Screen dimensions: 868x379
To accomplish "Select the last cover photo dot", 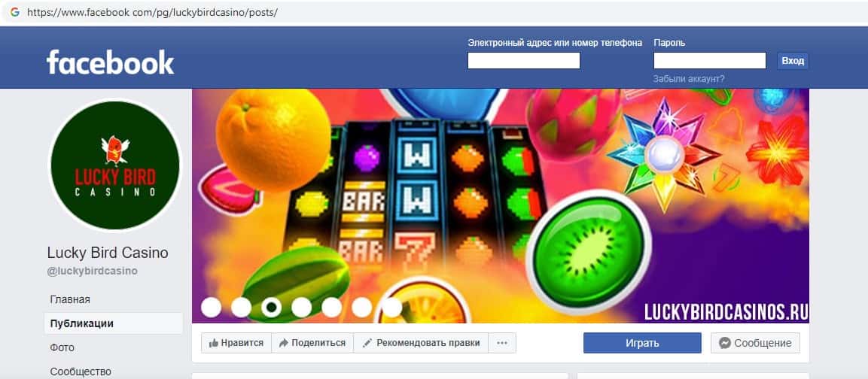I will pyautogui.click(x=392, y=307).
